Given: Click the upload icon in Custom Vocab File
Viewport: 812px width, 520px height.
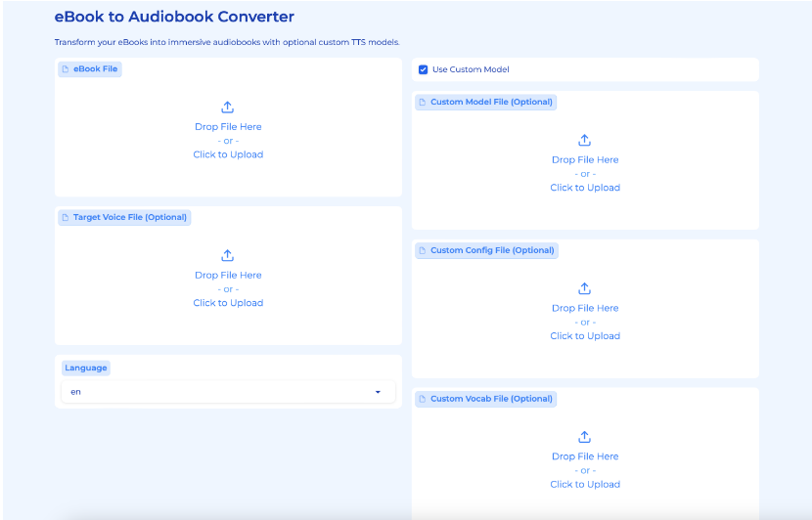Looking at the screenshot, I should tap(585, 438).
